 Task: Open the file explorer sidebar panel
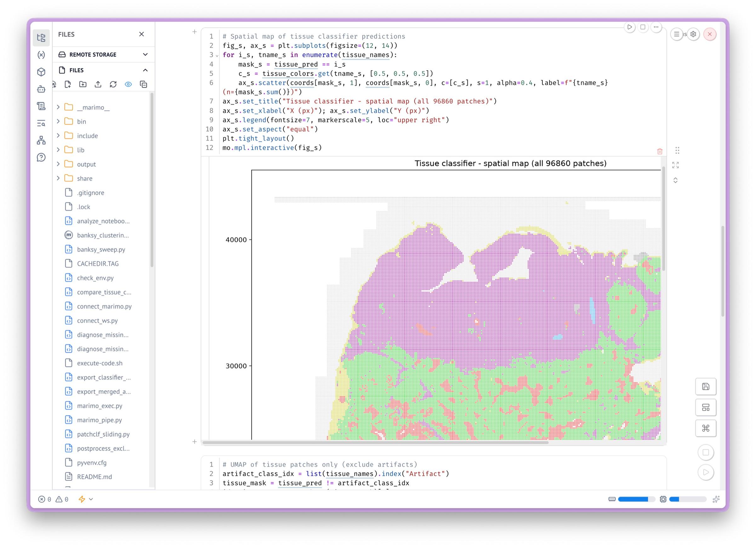[x=41, y=38]
